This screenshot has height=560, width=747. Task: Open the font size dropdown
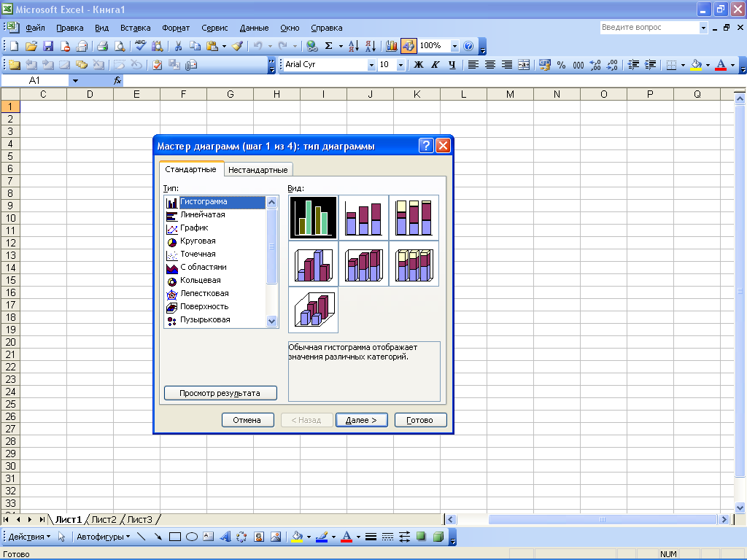(x=400, y=65)
